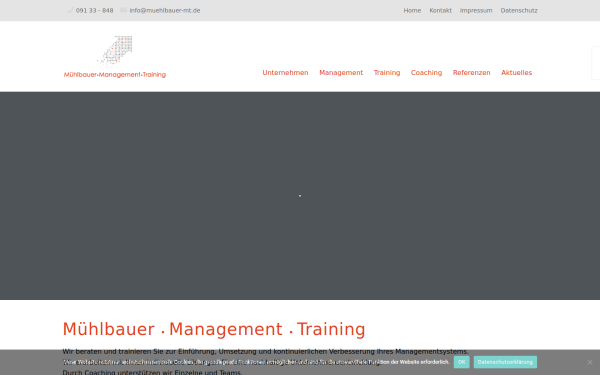600x375 pixels.
Task: Open the Aktuelles menu
Action: click(x=517, y=73)
